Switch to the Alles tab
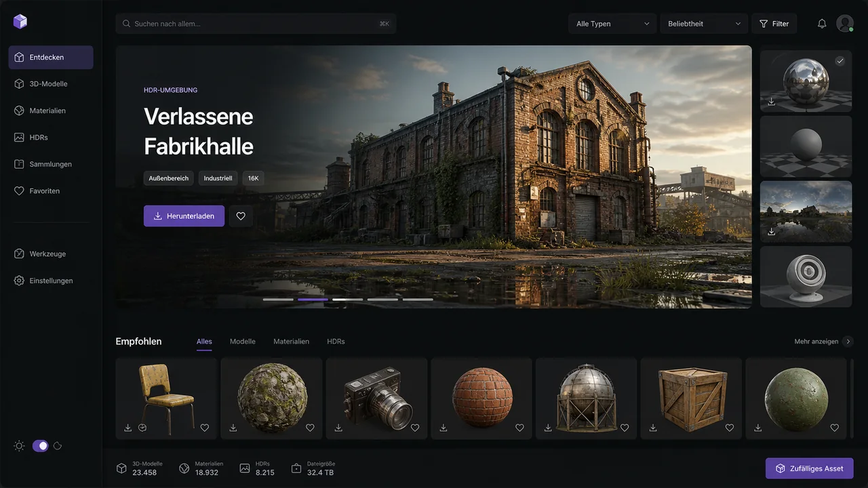Screen dimensions: 868x488 coord(204,342)
